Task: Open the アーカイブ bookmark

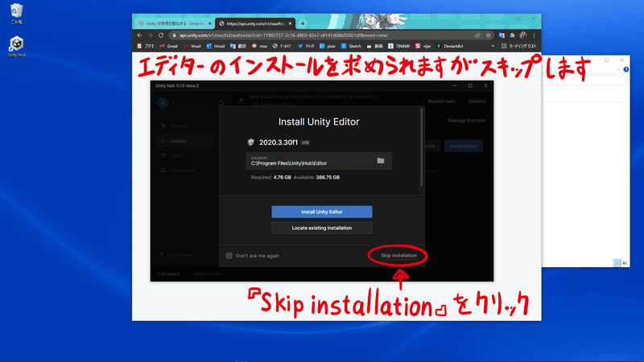Action: pyautogui.click(x=282, y=46)
